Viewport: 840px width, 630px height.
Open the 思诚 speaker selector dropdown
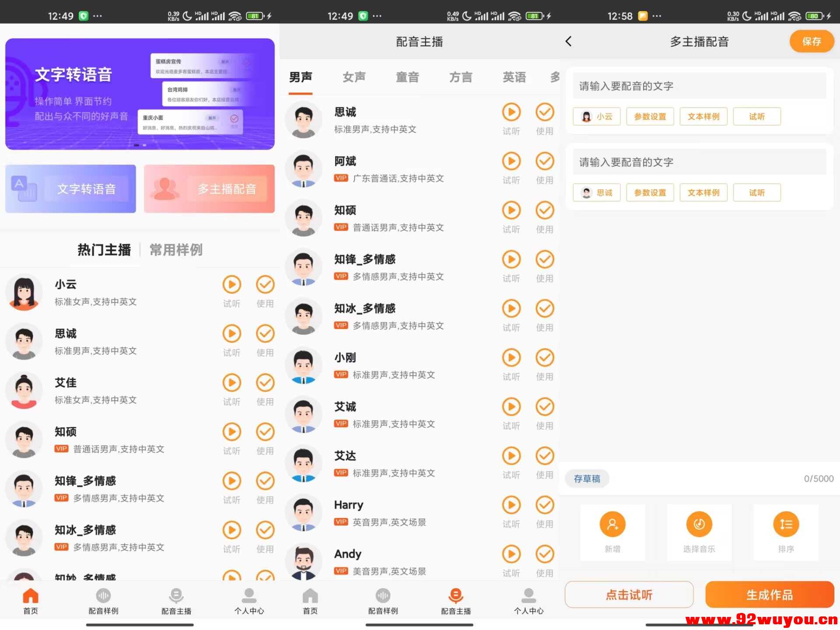click(x=596, y=192)
